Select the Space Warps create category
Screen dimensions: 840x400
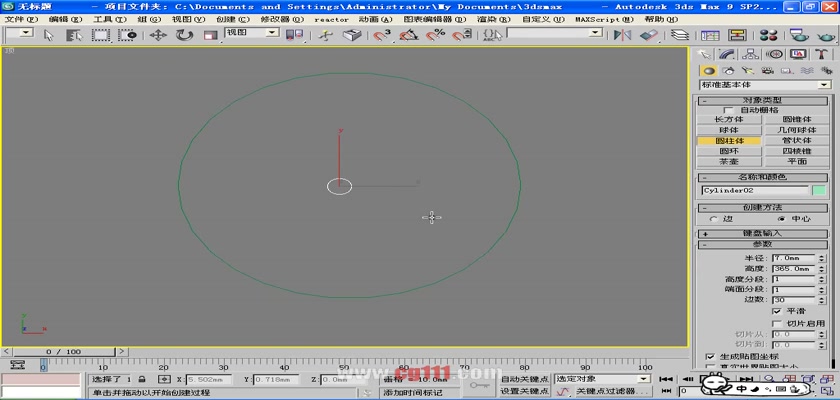pyautogui.click(x=807, y=71)
